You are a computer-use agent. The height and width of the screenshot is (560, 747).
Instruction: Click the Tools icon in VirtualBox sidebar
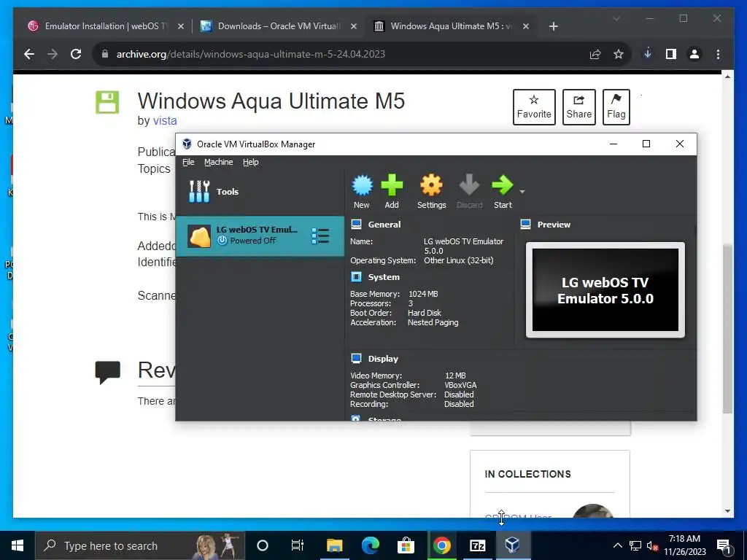click(199, 192)
